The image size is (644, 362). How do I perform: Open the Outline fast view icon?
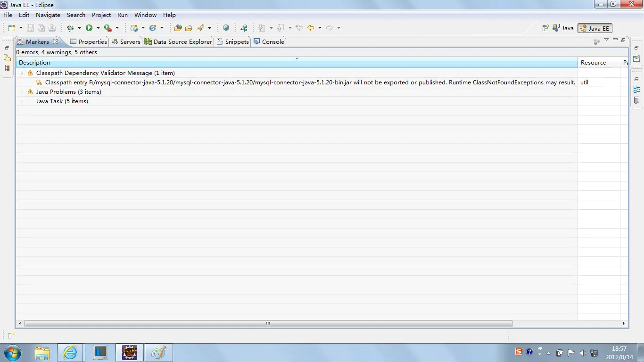coord(636,90)
